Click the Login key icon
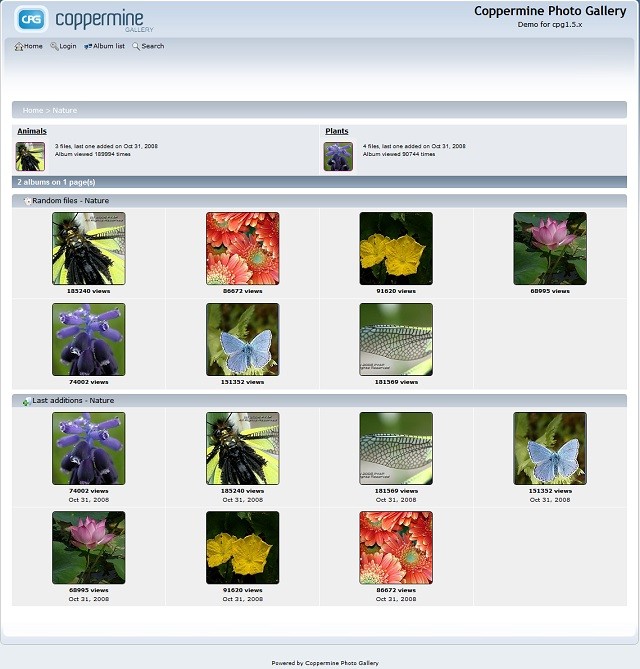Screen dimensions: 640x669 (x=54, y=46)
